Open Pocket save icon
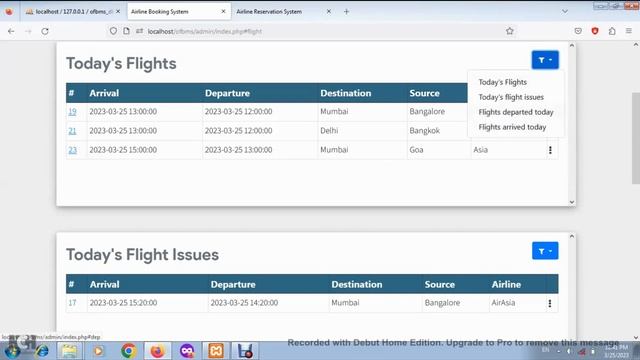The width and height of the screenshot is (640, 360). click(x=578, y=31)
